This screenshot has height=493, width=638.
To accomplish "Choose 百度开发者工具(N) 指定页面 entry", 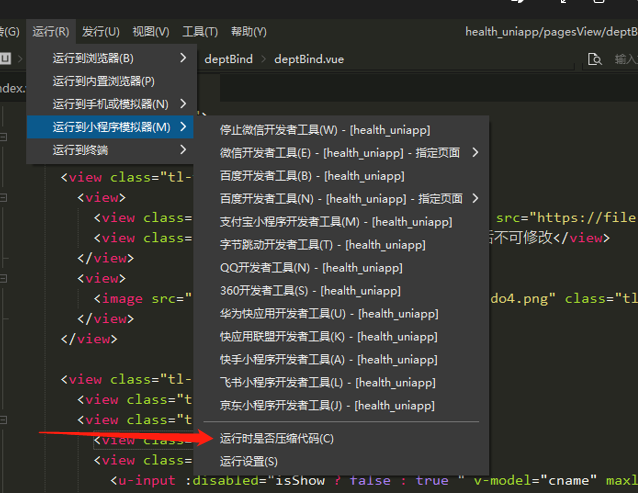I will 341,199.
